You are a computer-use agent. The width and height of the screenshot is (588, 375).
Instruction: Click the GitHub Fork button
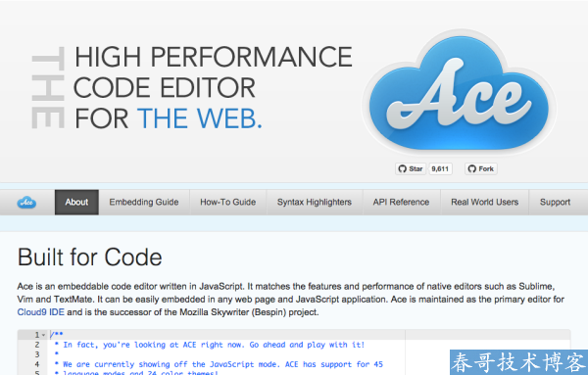coord(481,169)
